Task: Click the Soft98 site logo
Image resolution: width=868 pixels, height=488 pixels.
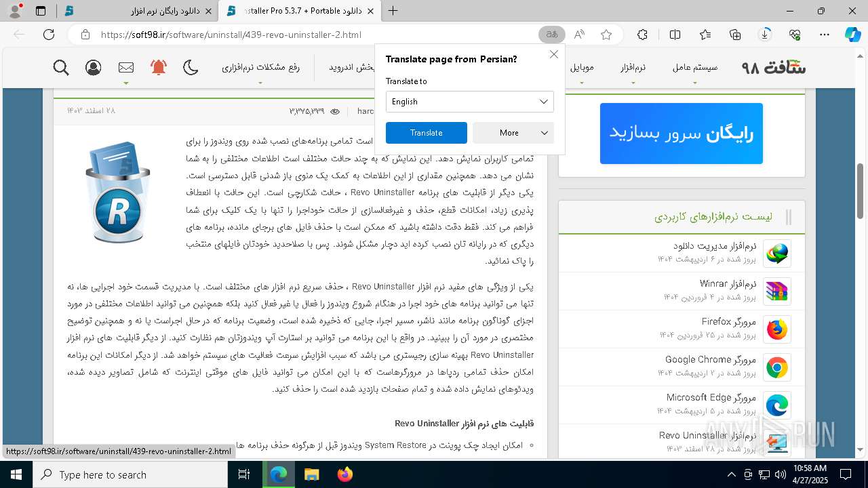Action: point(774,67)
